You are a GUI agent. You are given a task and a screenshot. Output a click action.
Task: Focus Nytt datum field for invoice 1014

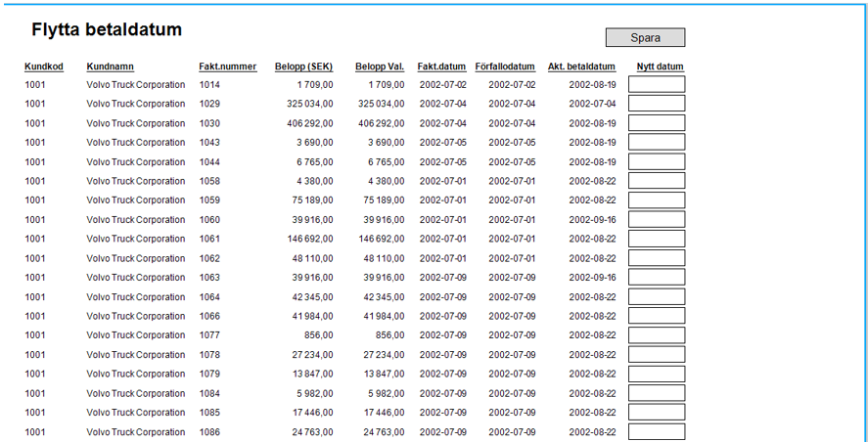[x=657, y=84]
